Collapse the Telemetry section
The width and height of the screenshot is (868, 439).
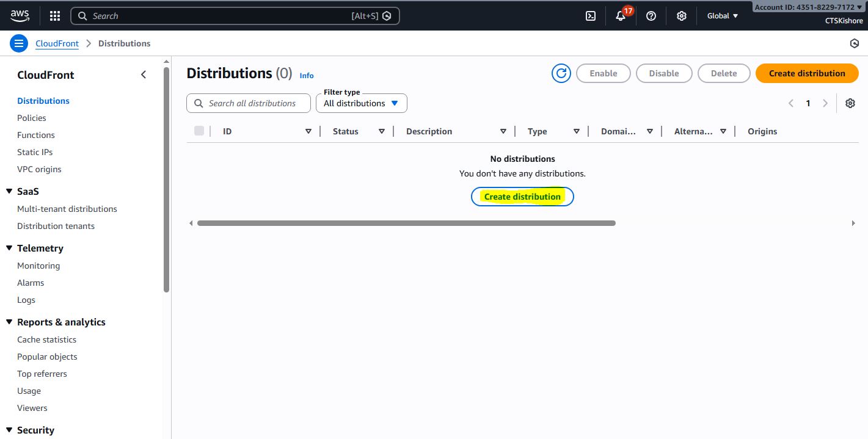[x=9, y=248]
